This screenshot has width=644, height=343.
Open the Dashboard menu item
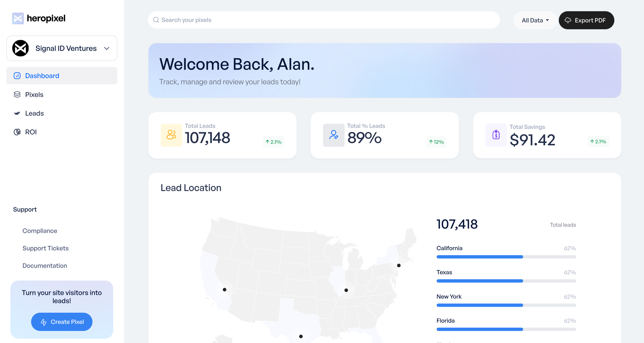[x=62, y=76]
